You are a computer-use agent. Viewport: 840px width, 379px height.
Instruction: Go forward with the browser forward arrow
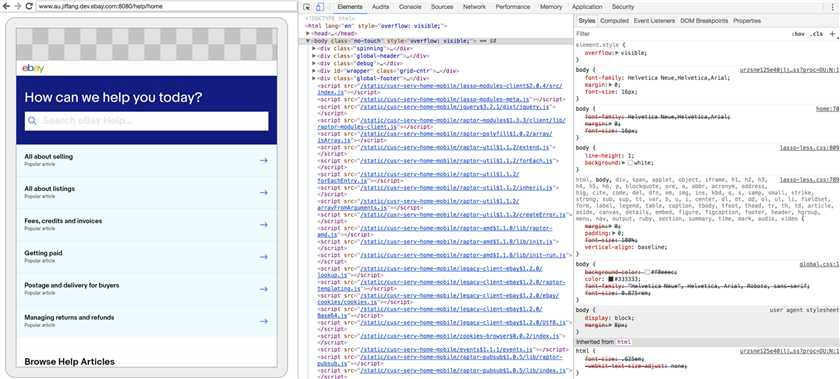coord(17,6)
